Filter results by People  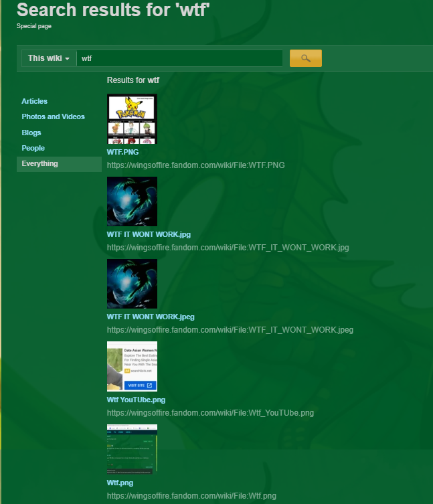pyautogui.click(x=33, y=148)
